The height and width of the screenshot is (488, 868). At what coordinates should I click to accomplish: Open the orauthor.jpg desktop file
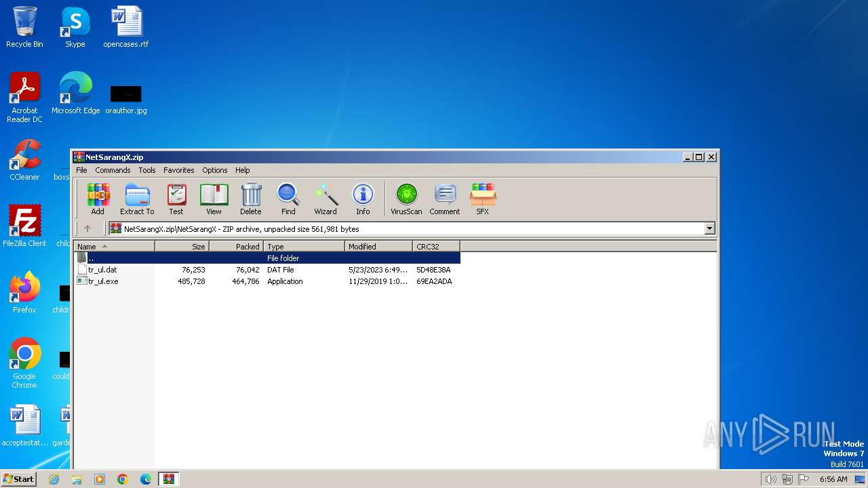126,99
